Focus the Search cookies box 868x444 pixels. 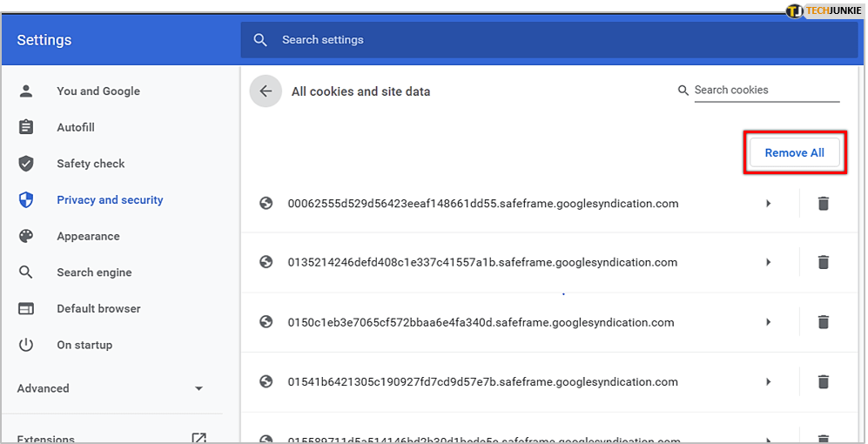pos(764,91)
